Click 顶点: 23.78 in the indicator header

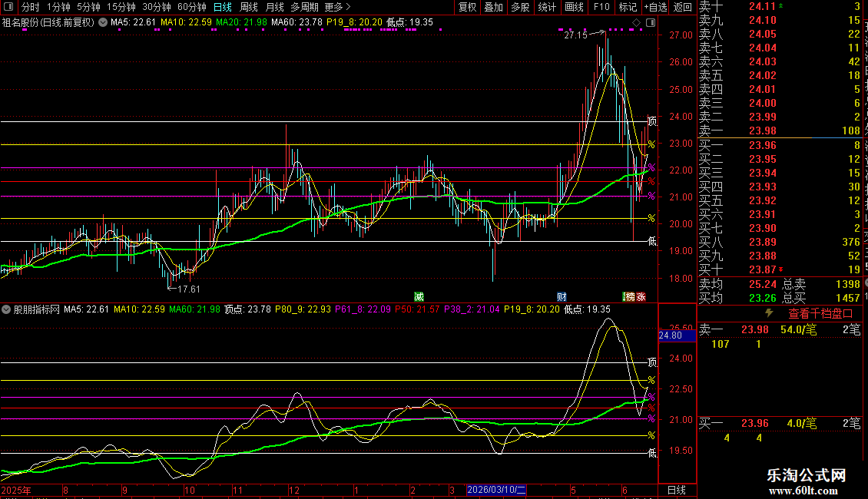pos(247,309)
